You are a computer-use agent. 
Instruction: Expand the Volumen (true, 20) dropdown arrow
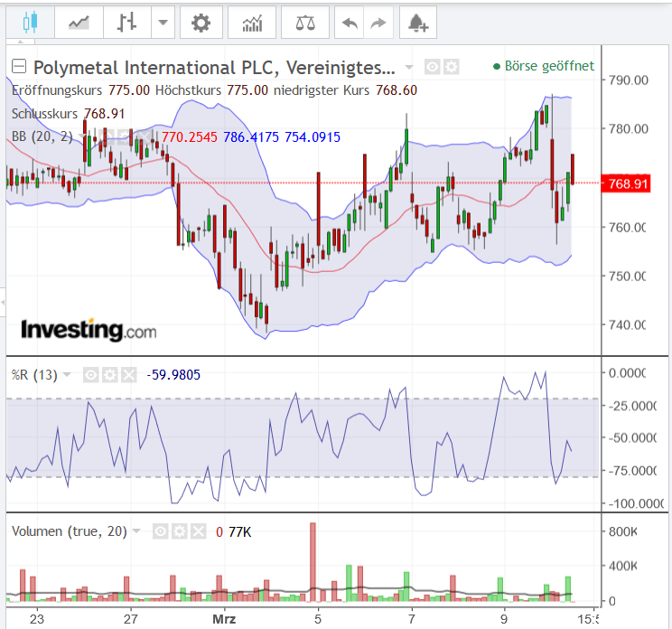coord(136,531)
